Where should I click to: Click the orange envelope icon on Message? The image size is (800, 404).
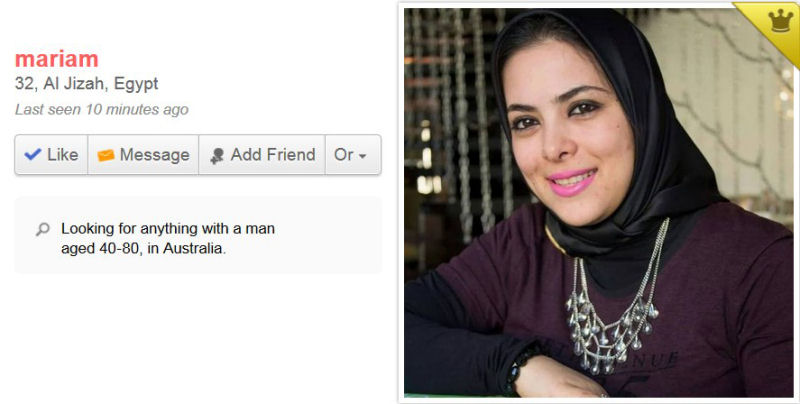106,155
